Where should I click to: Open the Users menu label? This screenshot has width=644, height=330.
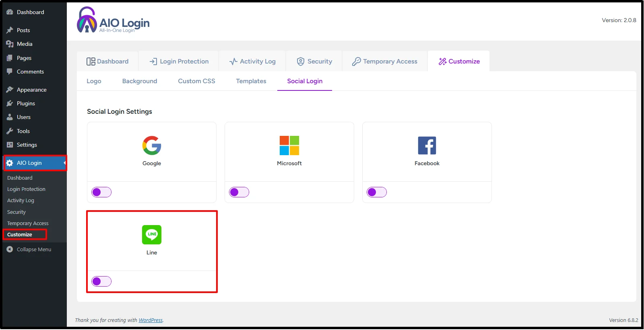tap(24, 117)
